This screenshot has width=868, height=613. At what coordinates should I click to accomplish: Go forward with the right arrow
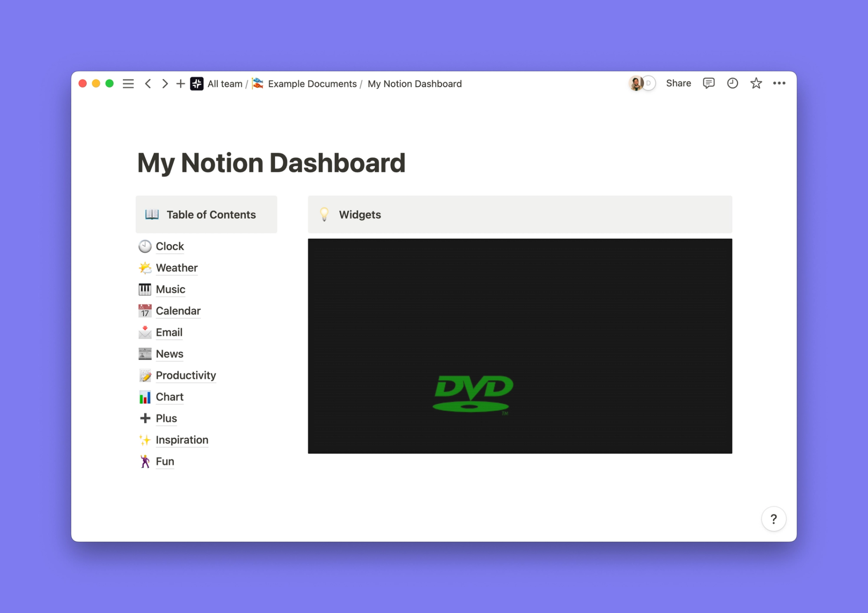click(x=165, y=84)
